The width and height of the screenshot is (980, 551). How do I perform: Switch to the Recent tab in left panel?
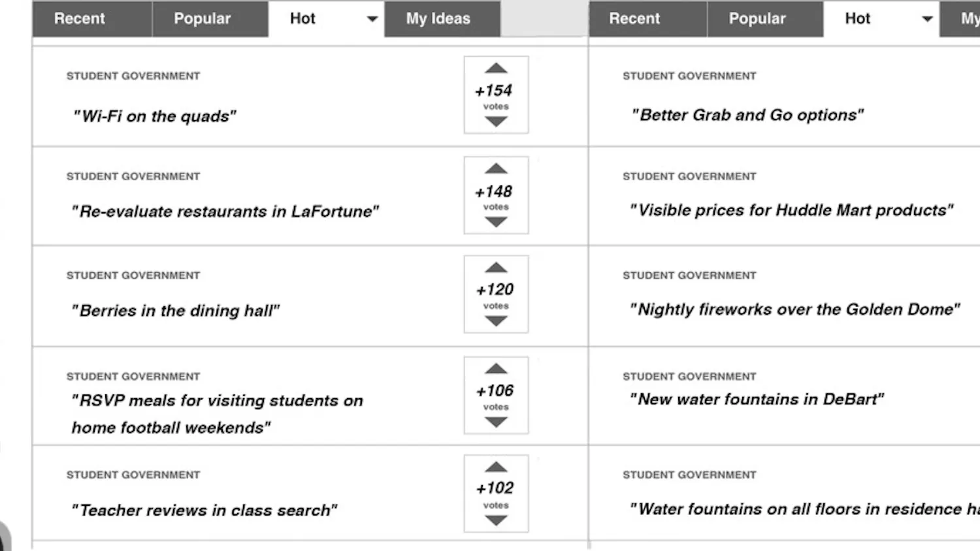79,19
